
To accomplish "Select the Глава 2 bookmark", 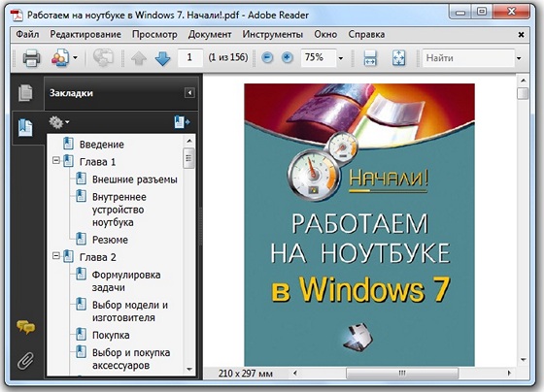I will tap(98, 257).
